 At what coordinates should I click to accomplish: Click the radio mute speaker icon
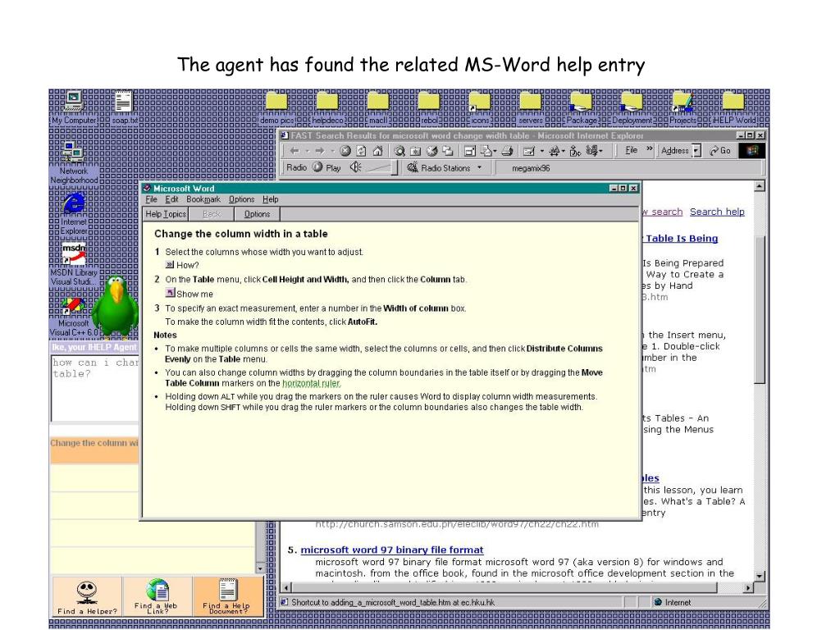pos(355,167)
